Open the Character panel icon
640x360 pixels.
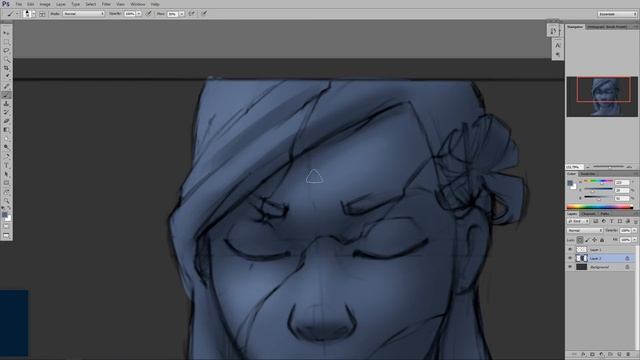click(558, 45)
